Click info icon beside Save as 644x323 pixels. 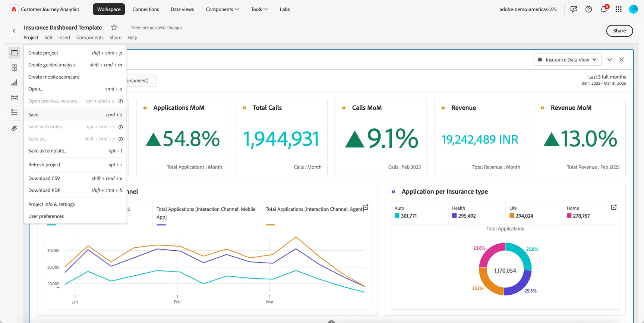coord(120,139)
